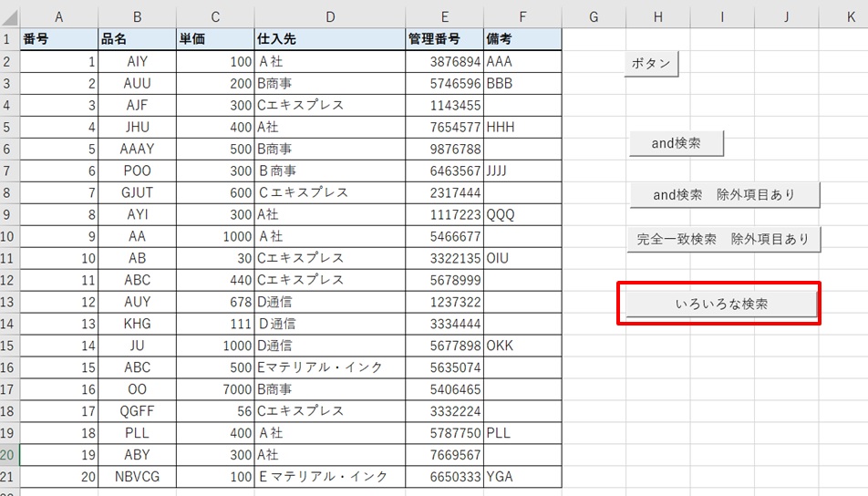Select the cell containing GJUT
This screenshot has height=496, width=868.
[138, 192]
